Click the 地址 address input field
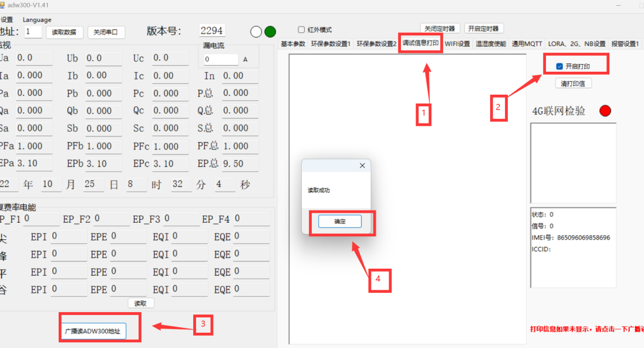Viewport: 644px width, 348px height. [x=32, y=32]
